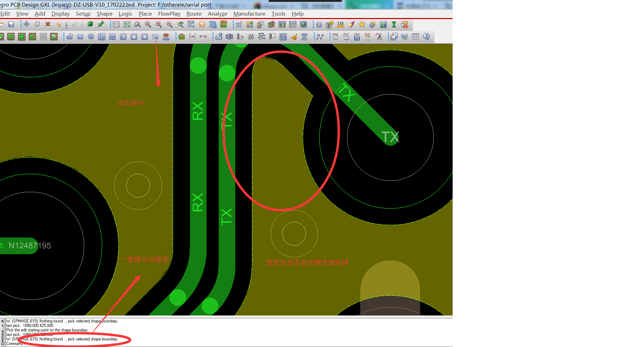644x347 pixels.
Task: Click the upper vertical RX trace label
Action: click(198, 111)
